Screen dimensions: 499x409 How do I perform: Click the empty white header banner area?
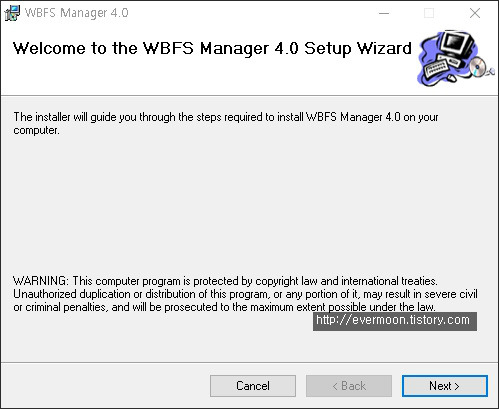coord(213,77)
